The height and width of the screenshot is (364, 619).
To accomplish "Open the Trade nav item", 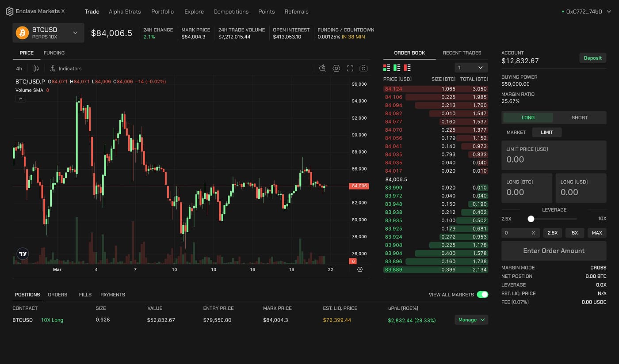I will pos(92,11).
